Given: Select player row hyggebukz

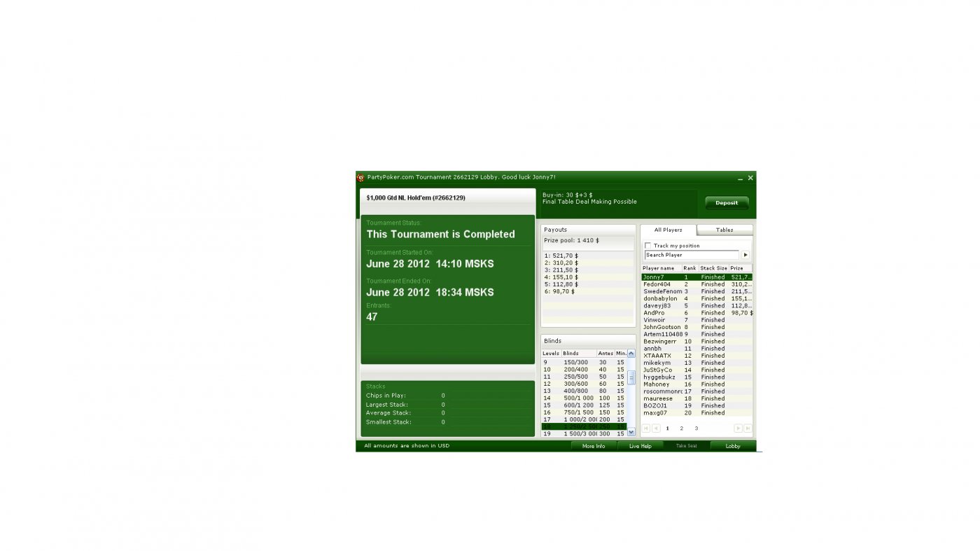Looking at the screenshot, I should click(x=697, y=377).
